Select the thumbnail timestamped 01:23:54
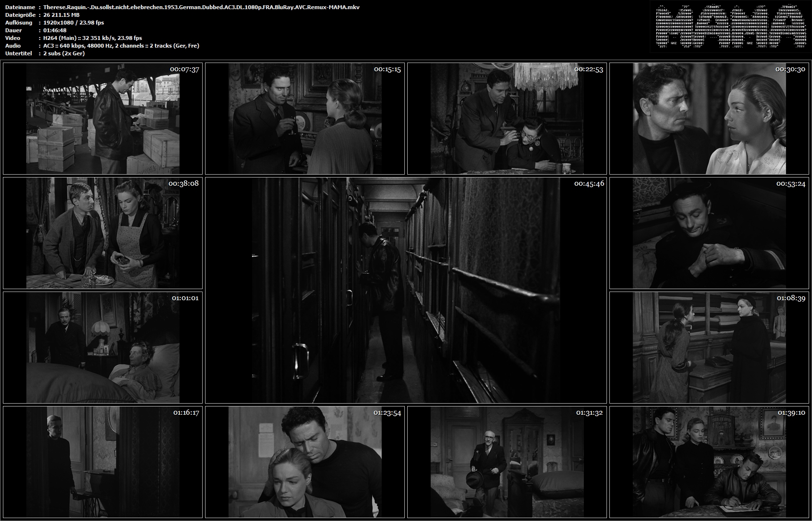This screenshot has width=812, height=521. pyautogui.click(x=305, y=462)
